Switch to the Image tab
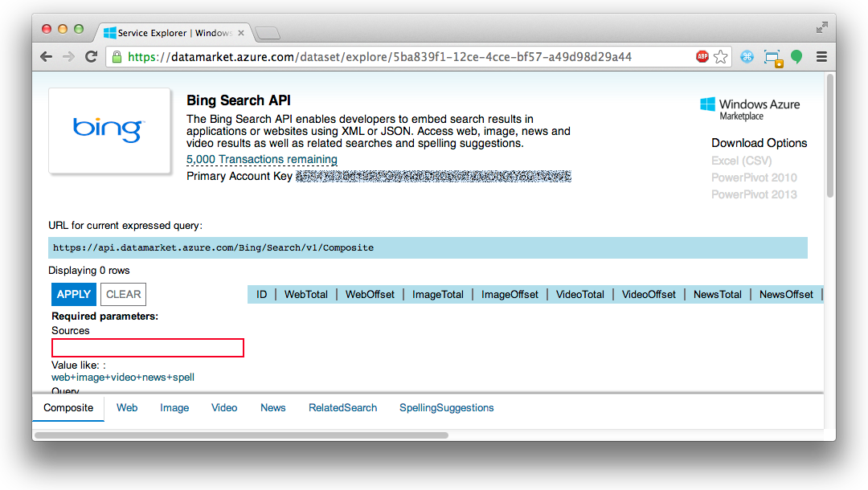 click(x=174, y=407)
